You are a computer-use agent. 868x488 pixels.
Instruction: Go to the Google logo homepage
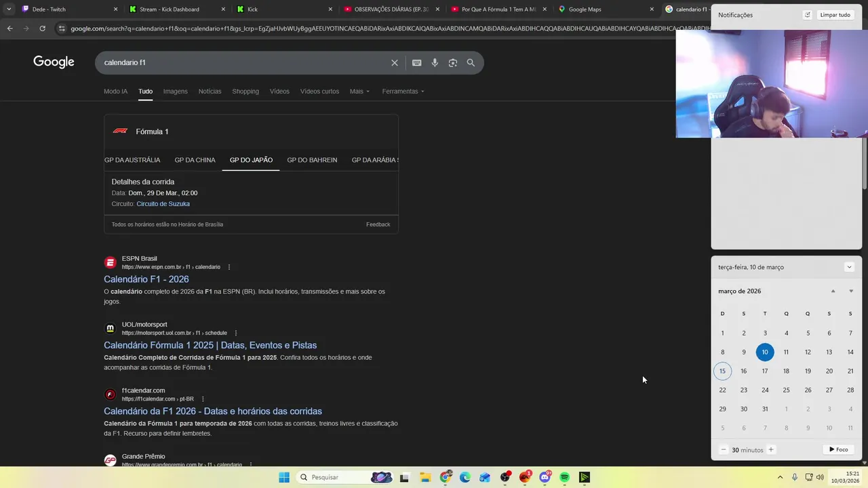54,62
